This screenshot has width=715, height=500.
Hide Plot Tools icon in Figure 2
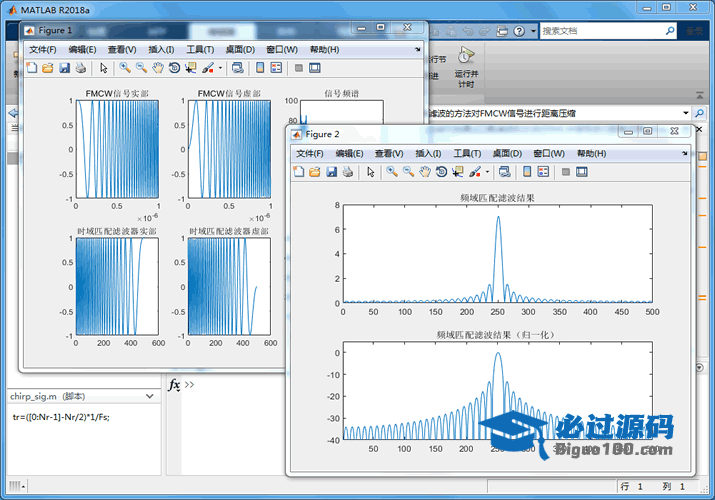(566, 172)
